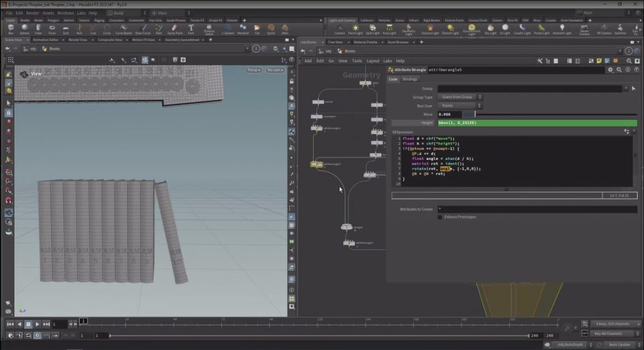Open the Particles shelf tab

384,20
